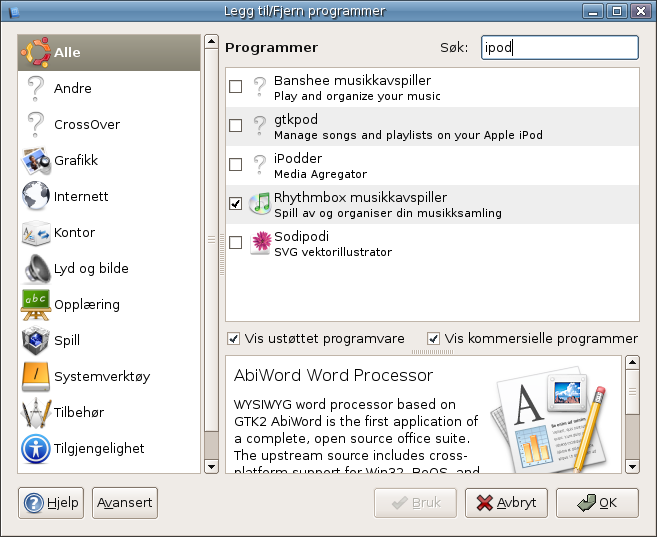Viewport: 657px width, 537px height.
Task: Click the vertical pane divider handle
Action: pos(222,255)
